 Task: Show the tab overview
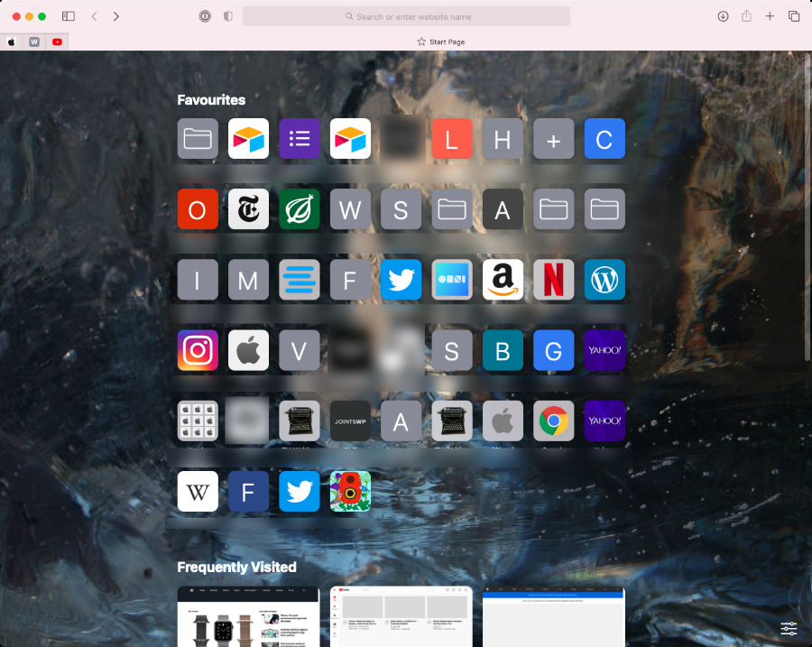click(794, 16)
